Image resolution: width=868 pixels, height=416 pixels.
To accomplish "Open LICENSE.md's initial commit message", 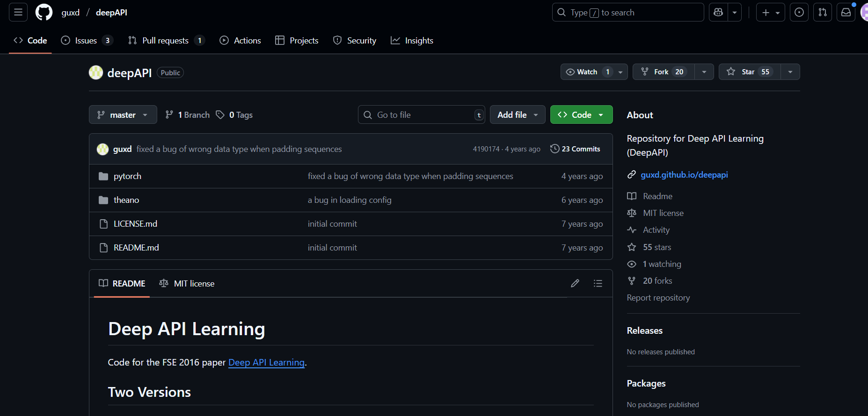I will (x=332, y=224).
